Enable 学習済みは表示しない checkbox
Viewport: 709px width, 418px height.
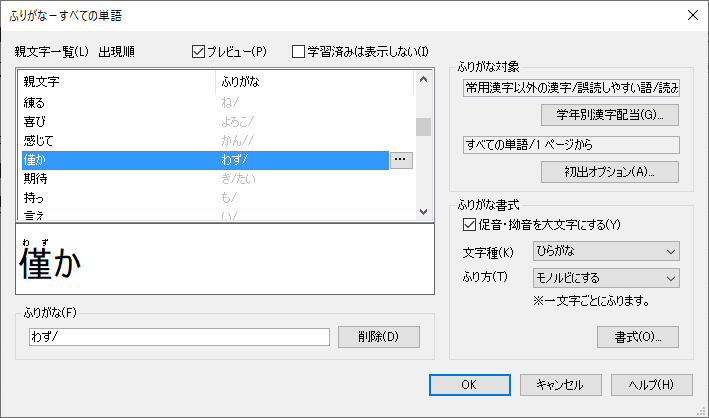coord(299,51)
